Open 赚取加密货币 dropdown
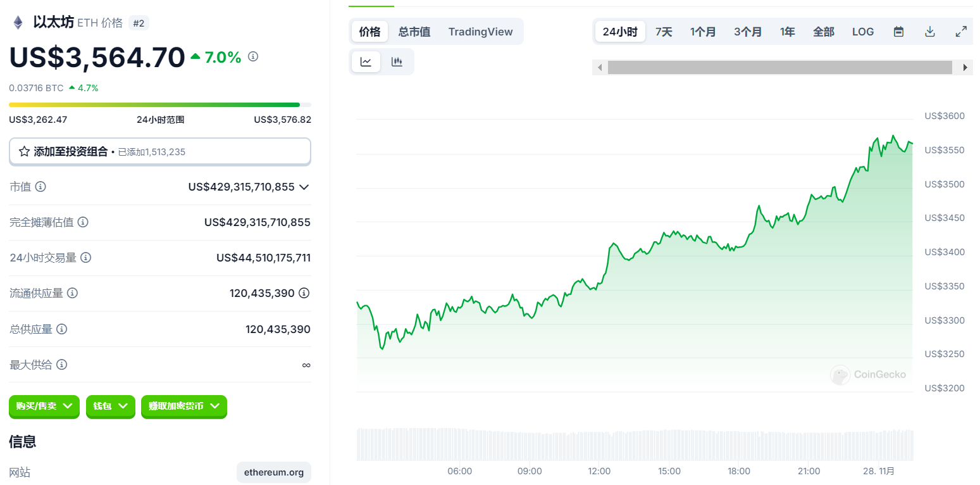 point(184,406)
